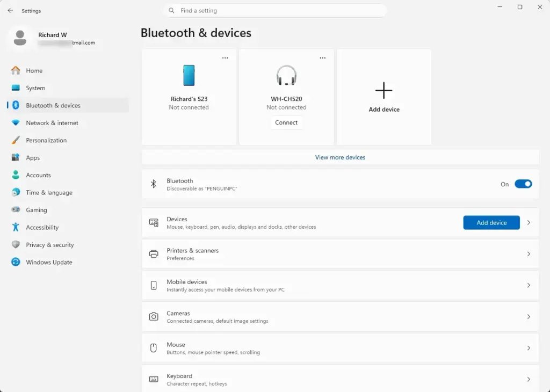
Task: Open Personalization settings label
Action: 46,140
